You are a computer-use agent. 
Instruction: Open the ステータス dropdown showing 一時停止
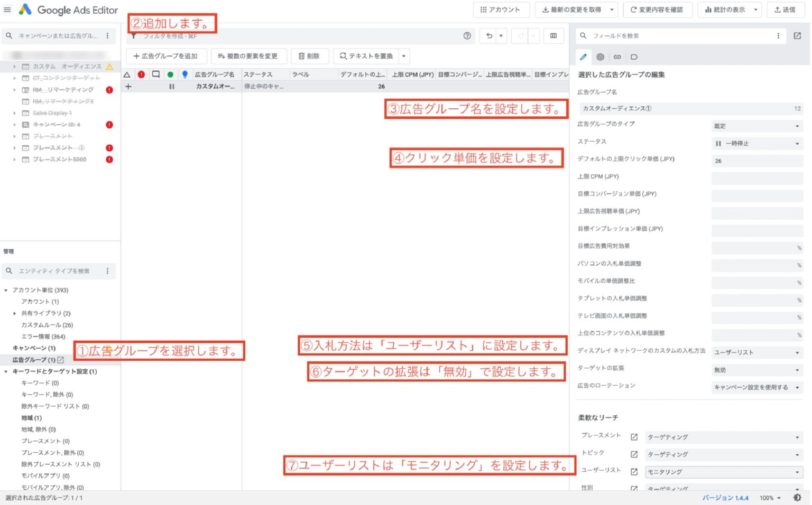tap(756, 144)
